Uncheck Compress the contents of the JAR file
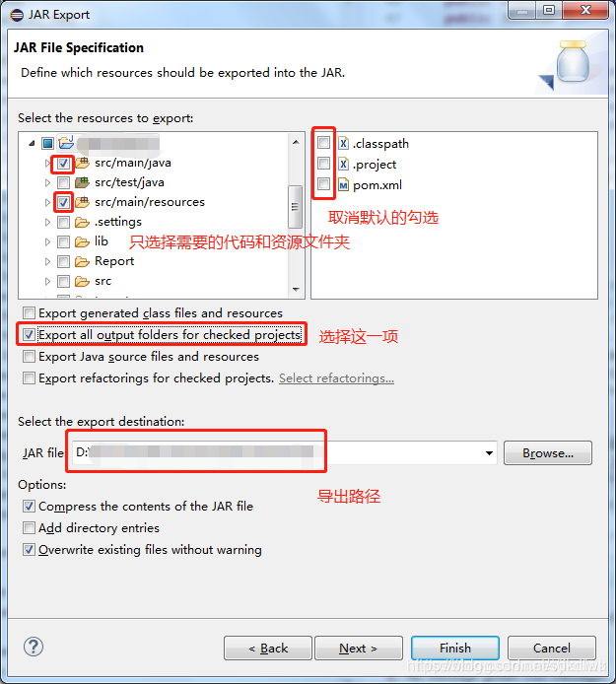 click(x=29, y=506)
